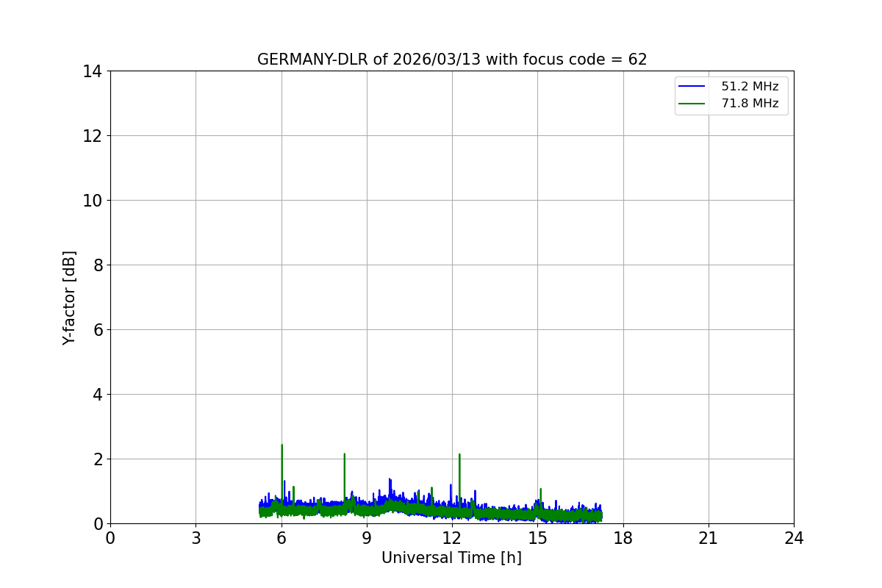Image resolution: width=882 pixels, height=588 pixels.
Task: Click the blue line sample in legend
Action: click(692, 87)
